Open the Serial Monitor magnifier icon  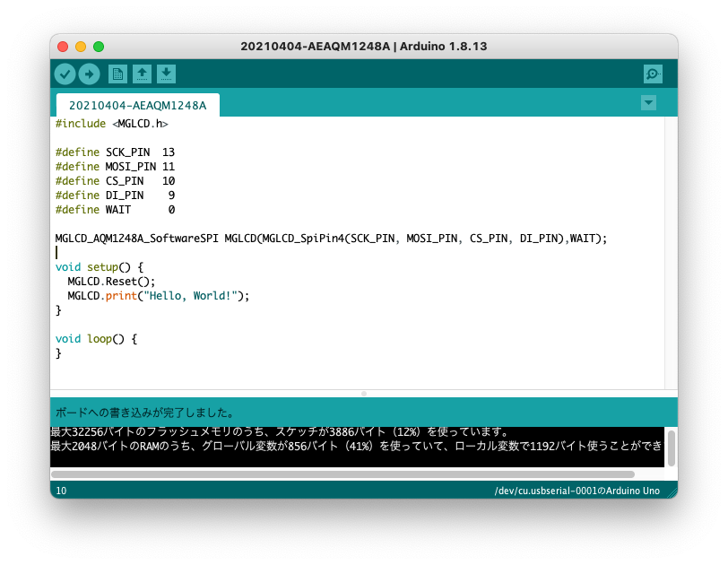point(653,74)
